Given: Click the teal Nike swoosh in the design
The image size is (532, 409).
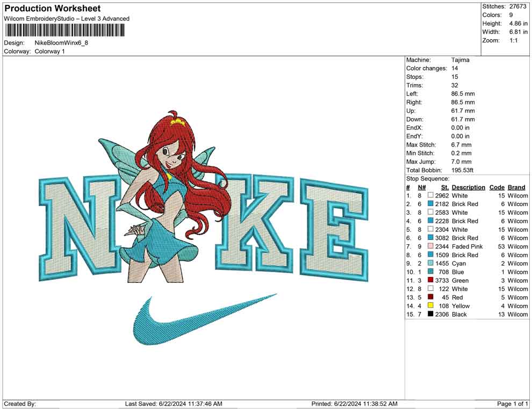Looking at the screenshot, I should [x=204, y=319].
